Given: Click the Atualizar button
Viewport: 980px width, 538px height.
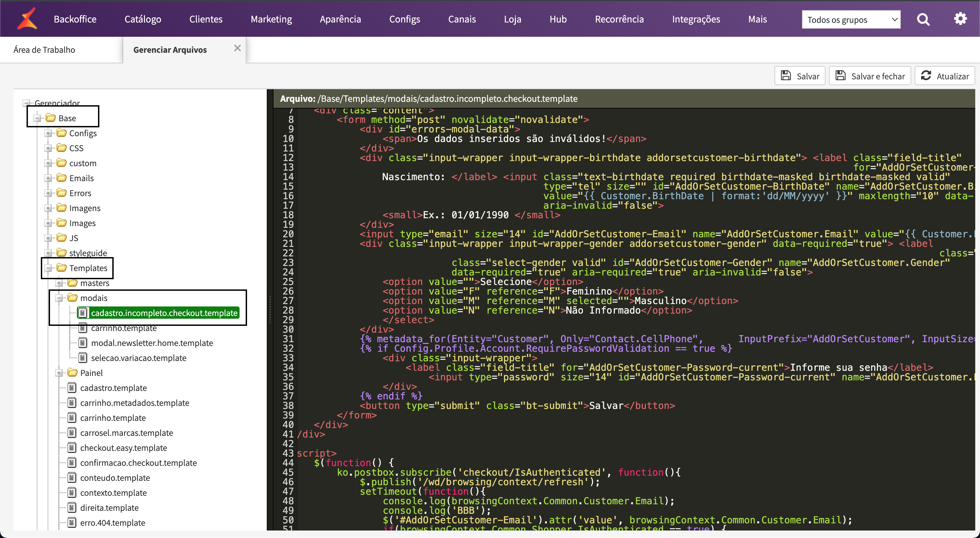Looking at the screenshot, I should [x=945, y=76].
